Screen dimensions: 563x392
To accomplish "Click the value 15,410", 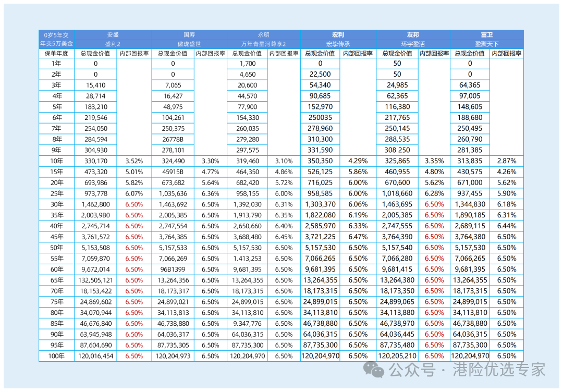I will (95, 85).
